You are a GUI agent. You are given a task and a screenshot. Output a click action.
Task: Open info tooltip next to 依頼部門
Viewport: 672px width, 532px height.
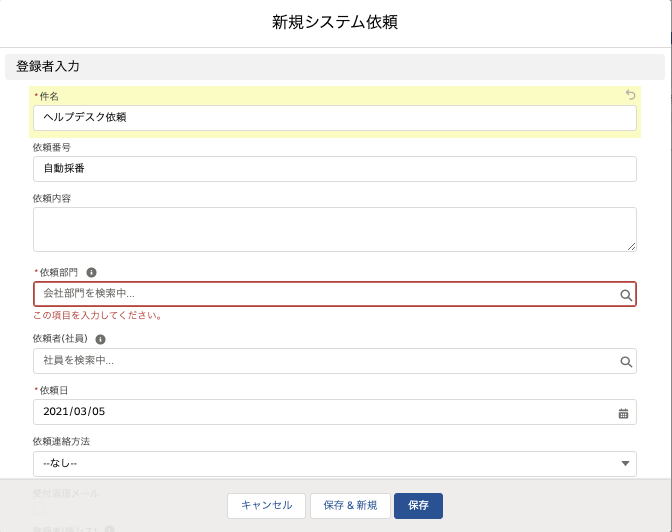pyautogui.click(x=91, y=272)
